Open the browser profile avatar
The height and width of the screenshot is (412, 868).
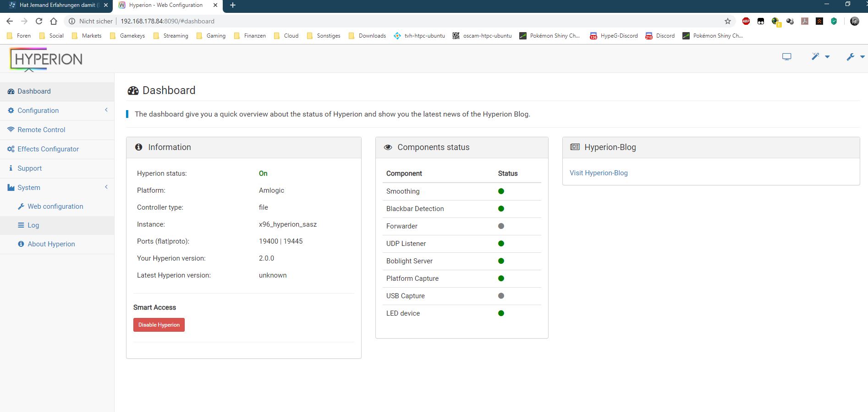(854, 21)
